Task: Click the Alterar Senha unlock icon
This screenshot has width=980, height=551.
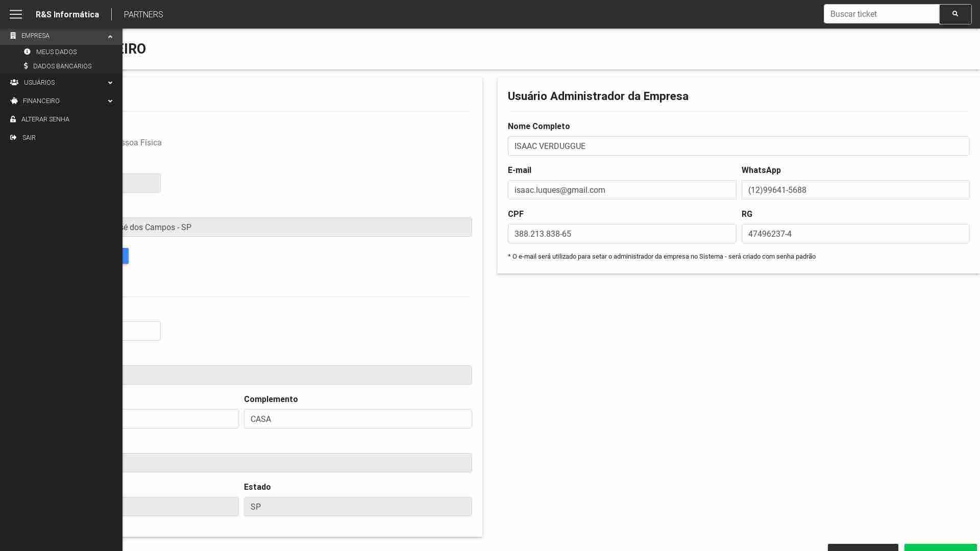Action: click(13, 119)
